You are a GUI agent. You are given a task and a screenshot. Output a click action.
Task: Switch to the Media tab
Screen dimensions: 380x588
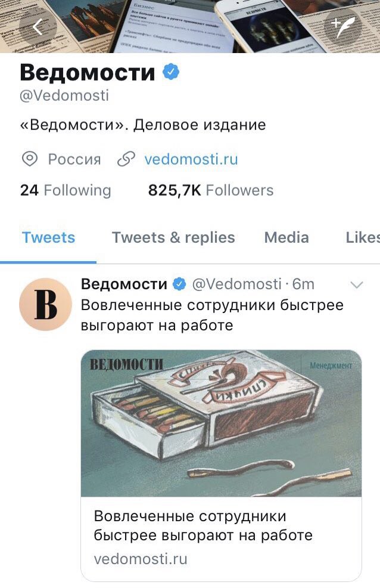pos(286,237)
